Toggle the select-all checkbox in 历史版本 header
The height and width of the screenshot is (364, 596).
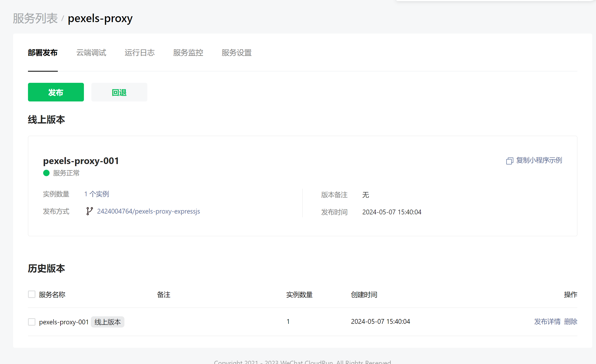(32, 294)
